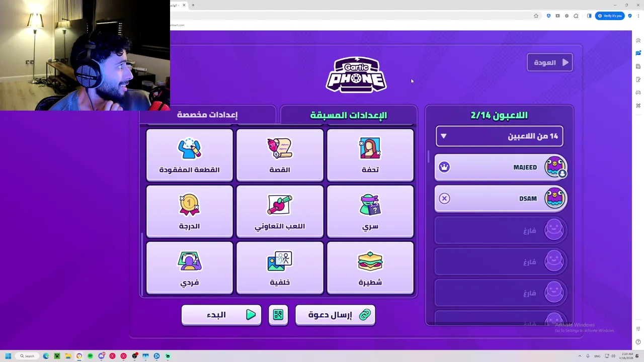Image resolution: width=644 pixels, height=362 pixels.
Task: Click إرسال دعوة (Send invite) button
Action: 335,315
